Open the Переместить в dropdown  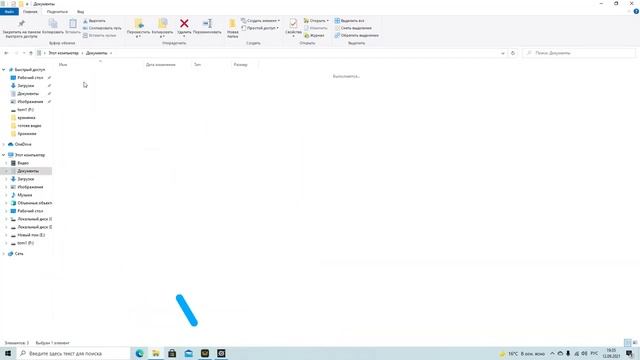(x=138, y=29)
